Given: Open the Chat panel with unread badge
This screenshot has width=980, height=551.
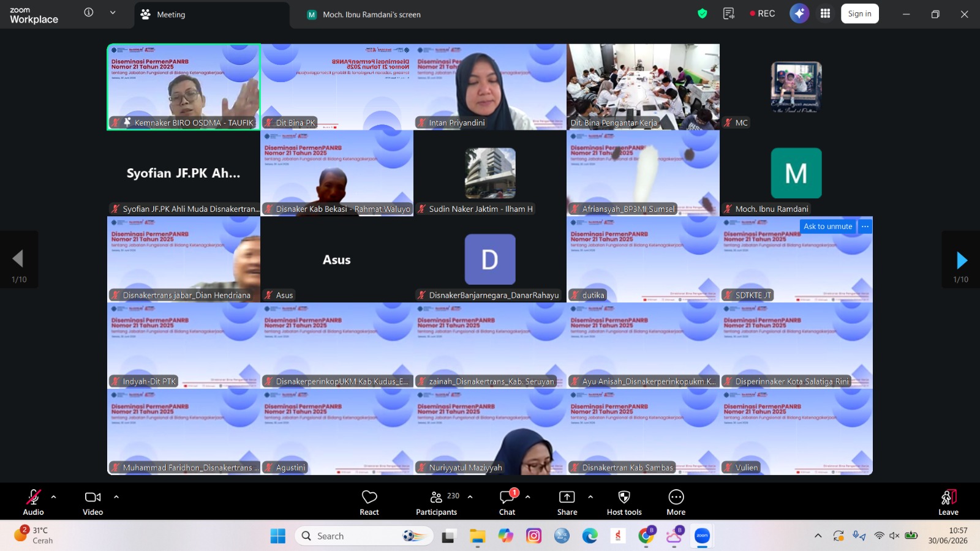Looking at the screenshot, I should [508, 502].
